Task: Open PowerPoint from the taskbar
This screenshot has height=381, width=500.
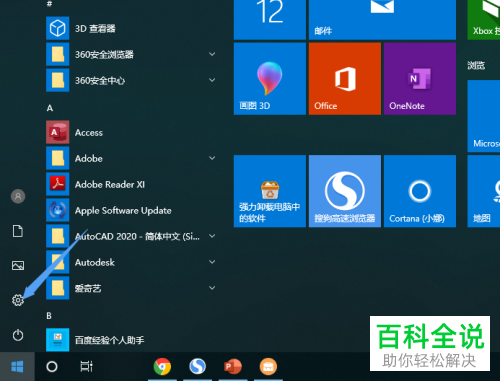Action: tap(233, 367)
